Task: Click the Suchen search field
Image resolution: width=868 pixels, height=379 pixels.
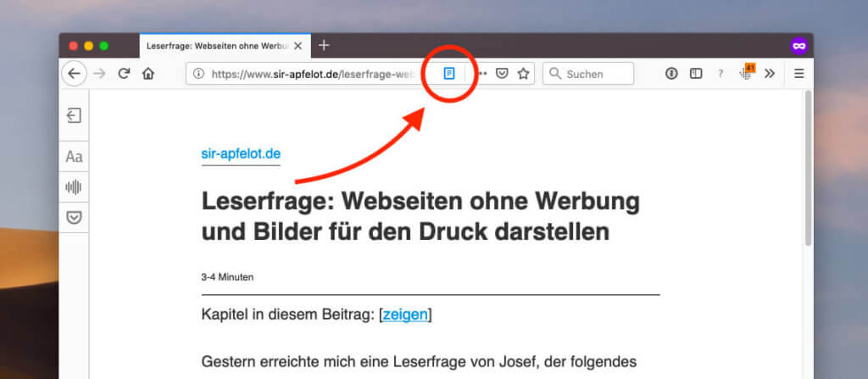Action: pos(588,74)
